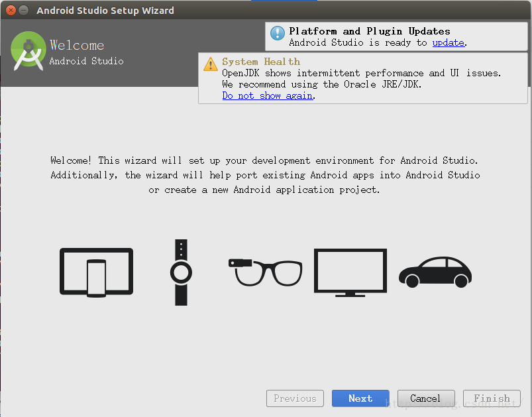Image resolution: width=532 pixels, height=417 pixels.
Task: Click 'Do not show again' link
Action: (x=267, y=95)
